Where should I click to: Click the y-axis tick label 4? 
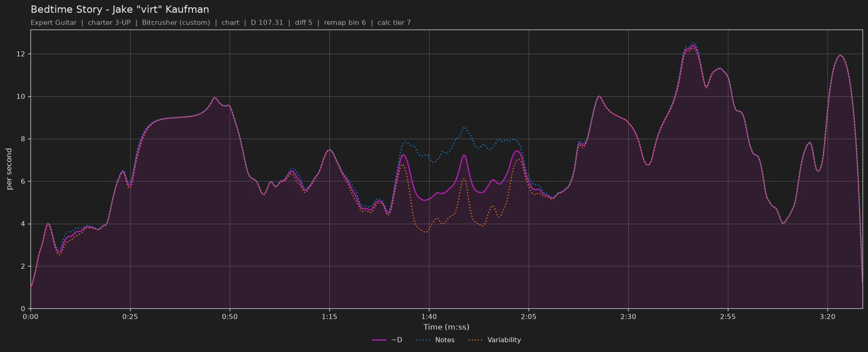24,224
